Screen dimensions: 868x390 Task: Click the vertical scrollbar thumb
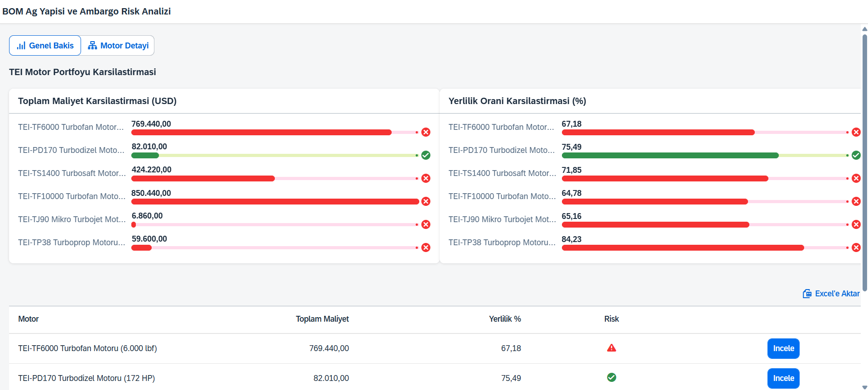click(x=864, y=163)
